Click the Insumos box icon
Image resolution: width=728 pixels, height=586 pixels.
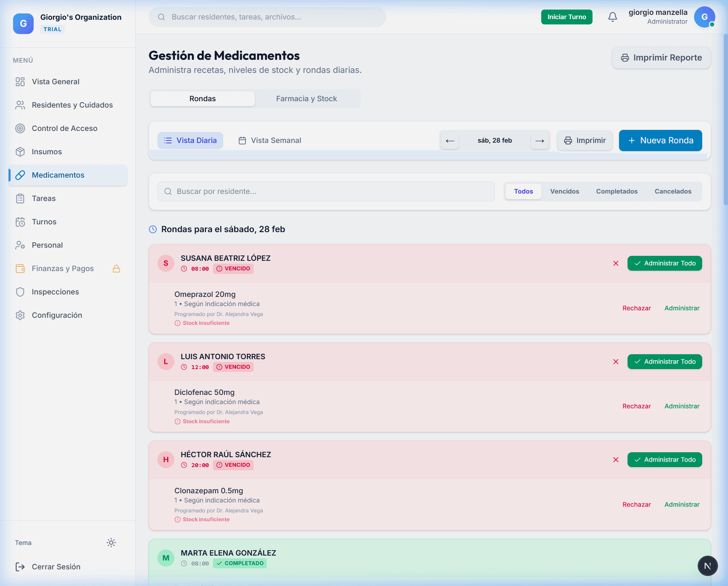point(20,151)
